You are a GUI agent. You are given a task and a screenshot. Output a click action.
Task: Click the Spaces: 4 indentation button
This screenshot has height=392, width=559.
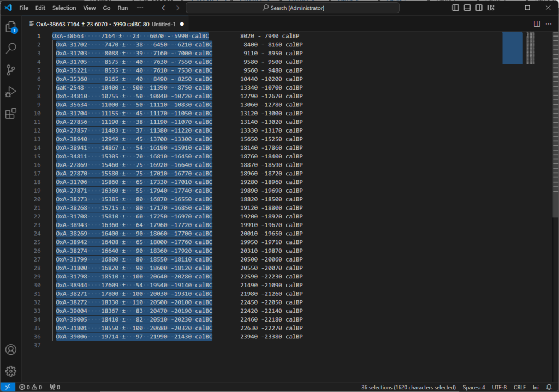[474, 387]
